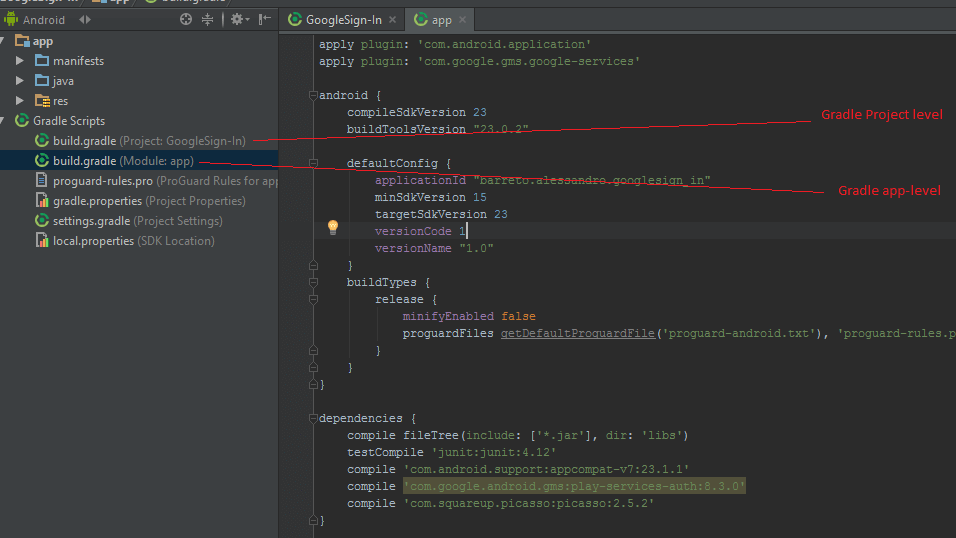Click the collapse all icon in project panel
This screenshot has width=956, height=538.
[x=208, y=20]
